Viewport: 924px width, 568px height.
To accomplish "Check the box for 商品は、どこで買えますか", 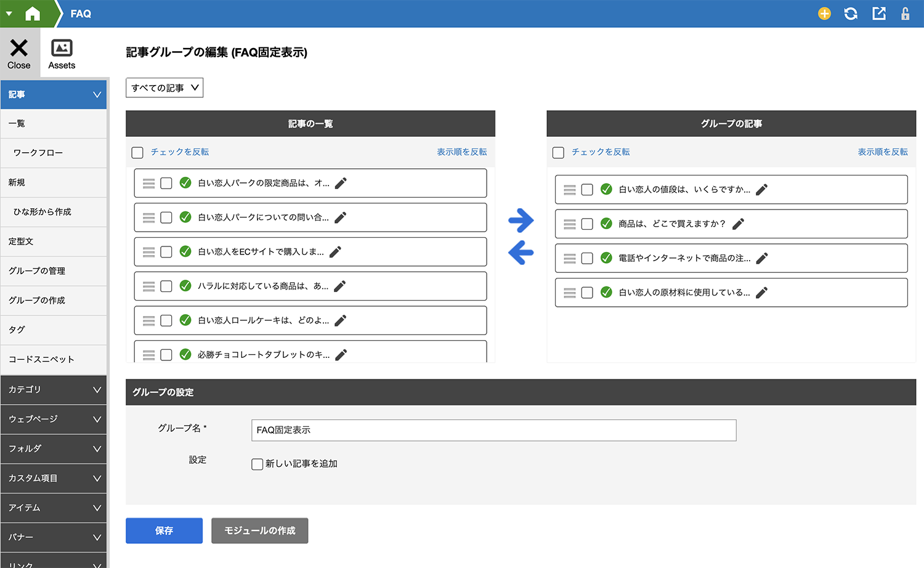I will [587, 224].
